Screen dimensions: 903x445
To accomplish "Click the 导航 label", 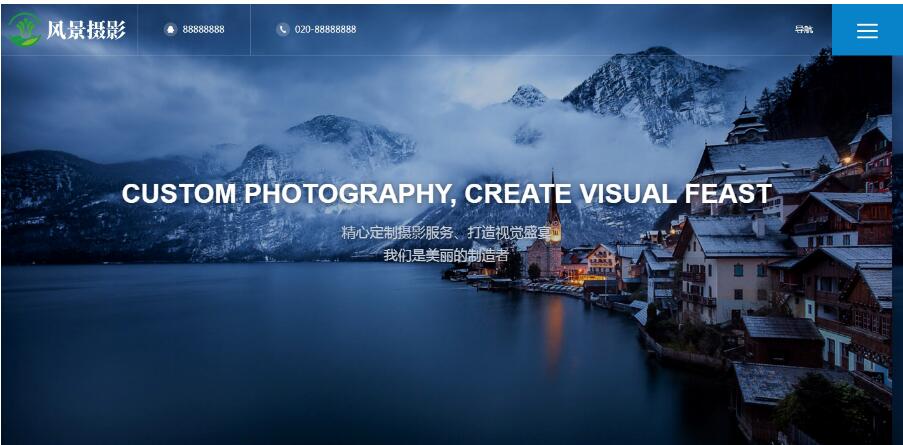I will click(803, 29).
